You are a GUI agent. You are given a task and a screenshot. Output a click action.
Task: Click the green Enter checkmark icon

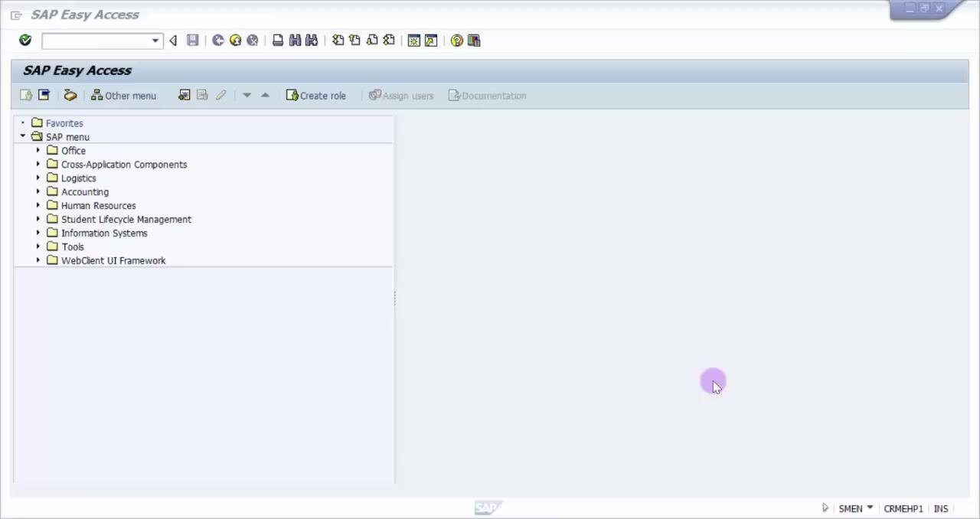pyautogui.click(x=25, y=41)
